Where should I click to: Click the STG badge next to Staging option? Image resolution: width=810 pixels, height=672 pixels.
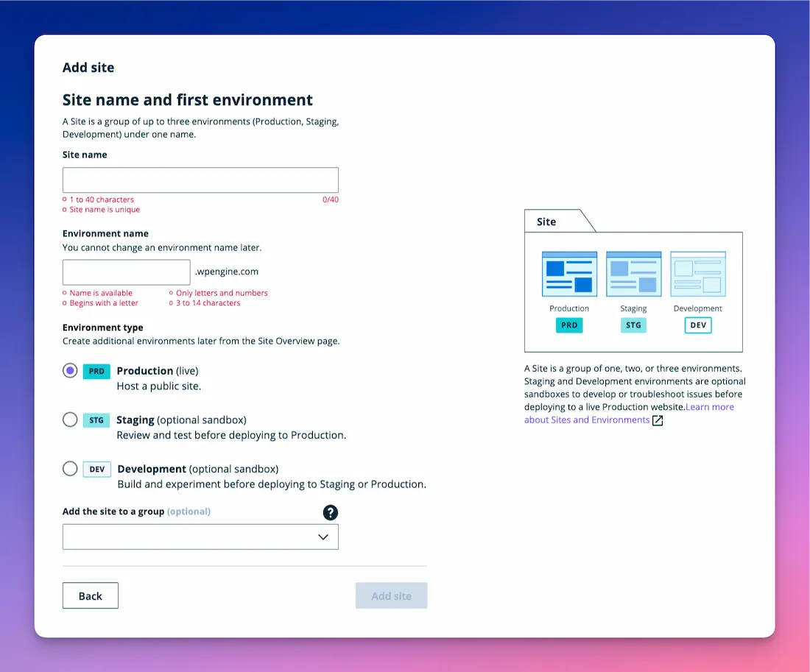96,420
